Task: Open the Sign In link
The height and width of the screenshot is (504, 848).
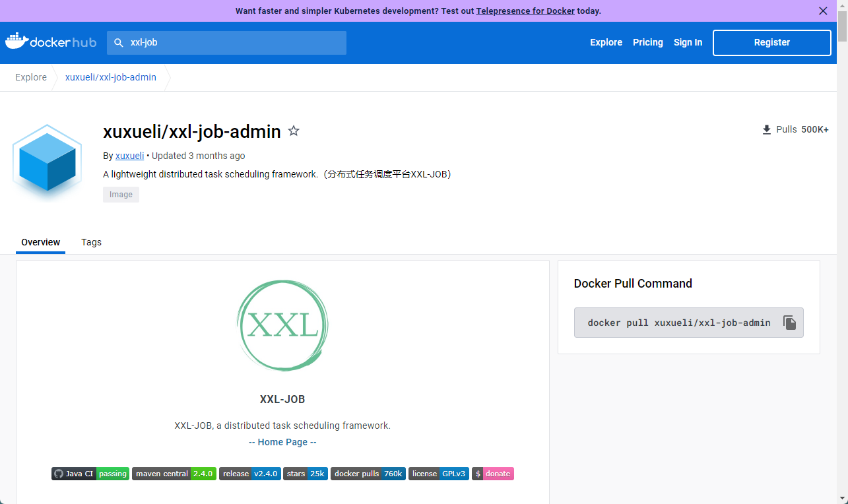Action: (688, 42)
